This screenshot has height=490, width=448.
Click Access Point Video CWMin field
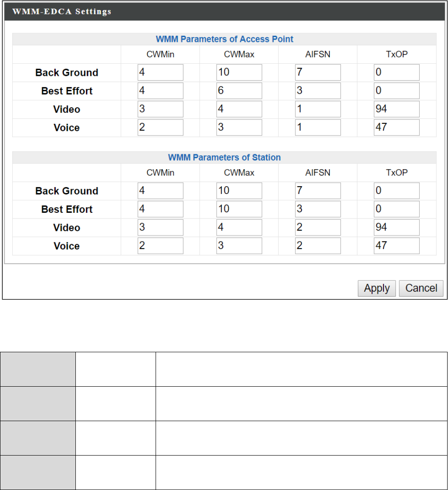point(160,109)
